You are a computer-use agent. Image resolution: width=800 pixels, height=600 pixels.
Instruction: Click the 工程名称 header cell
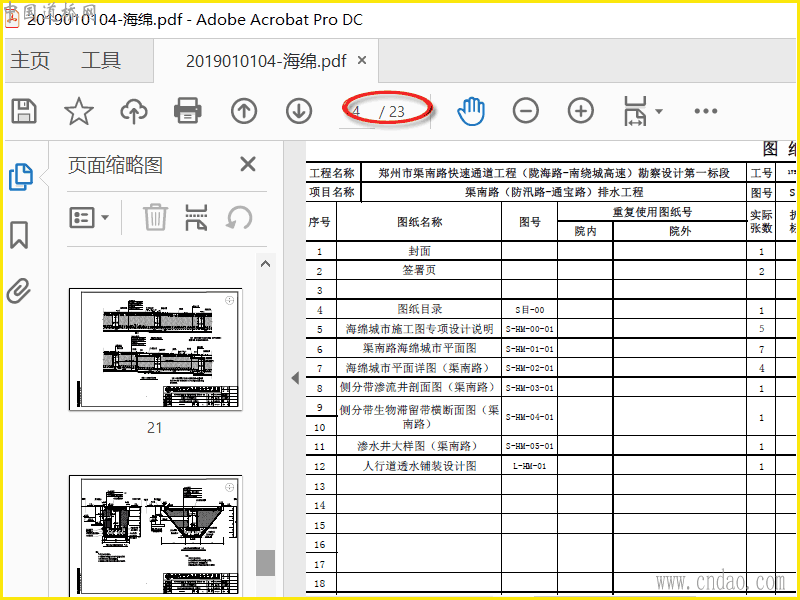[332, 173]
